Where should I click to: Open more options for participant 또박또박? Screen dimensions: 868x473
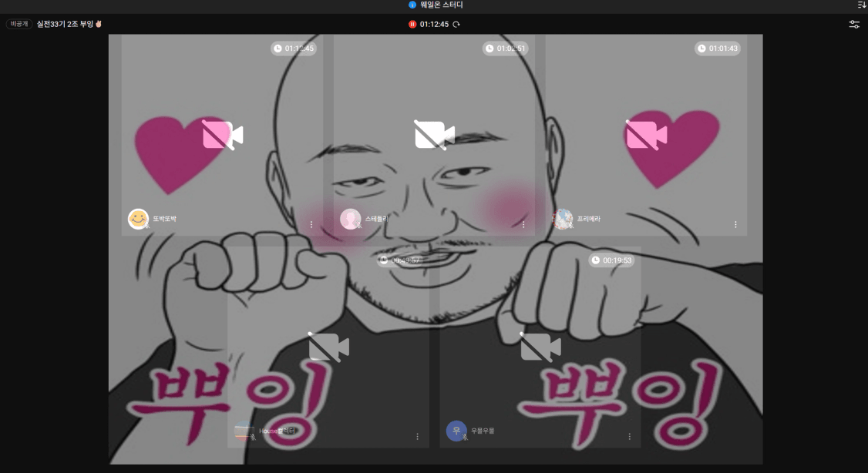311,225
